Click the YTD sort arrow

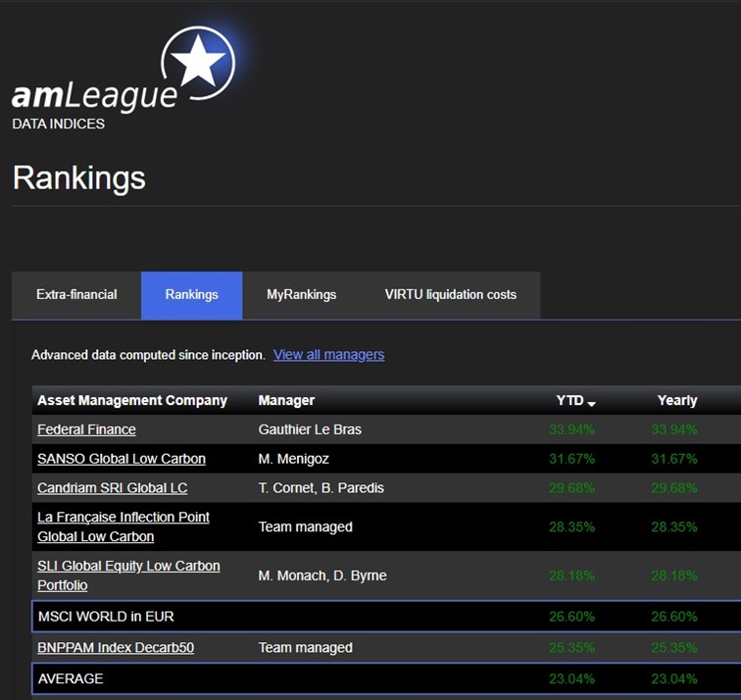pyautogui.click(x=591, y=403)
